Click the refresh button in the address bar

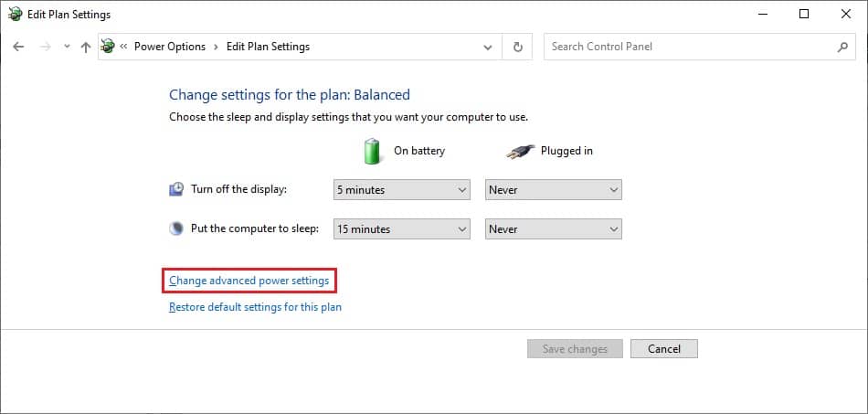(x=518, y=47)
